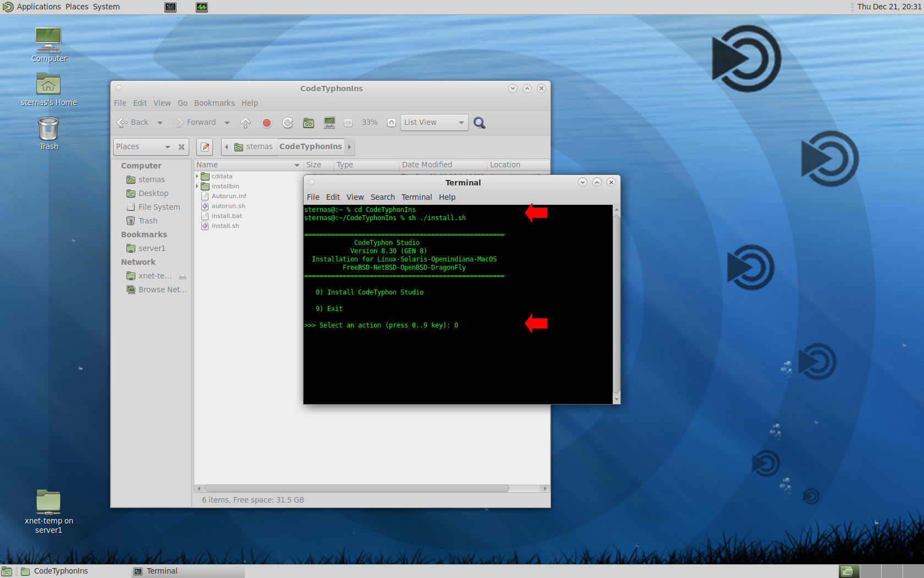The image size is (924, 578).
Task: Sort by Size column header
Action: (x=318, y=165)
